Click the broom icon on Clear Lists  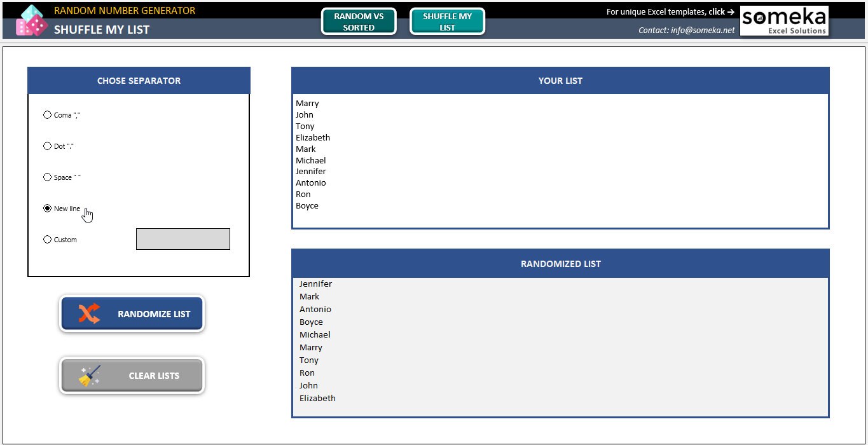coord(90,376)
